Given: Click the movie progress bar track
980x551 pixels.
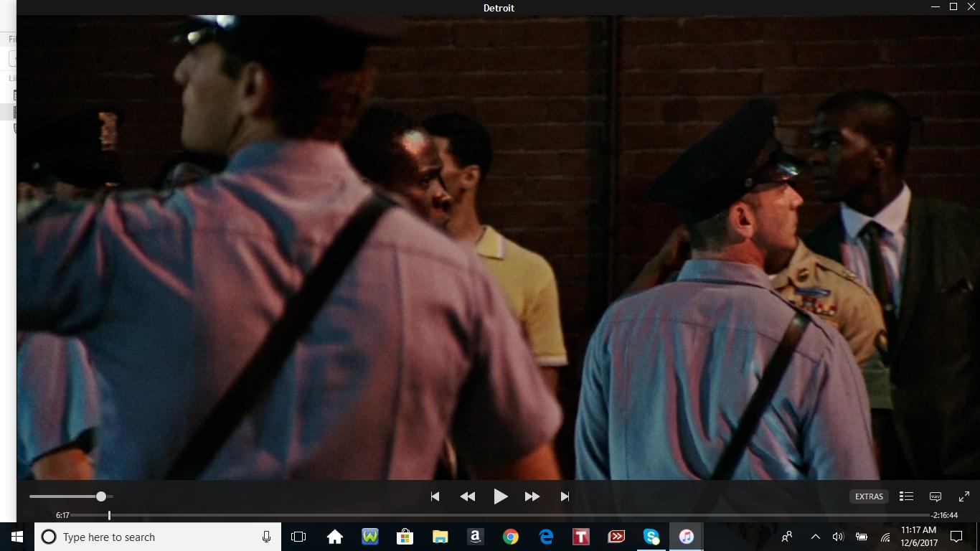Looking at the screenshot, I should click(x=501, y=515).
